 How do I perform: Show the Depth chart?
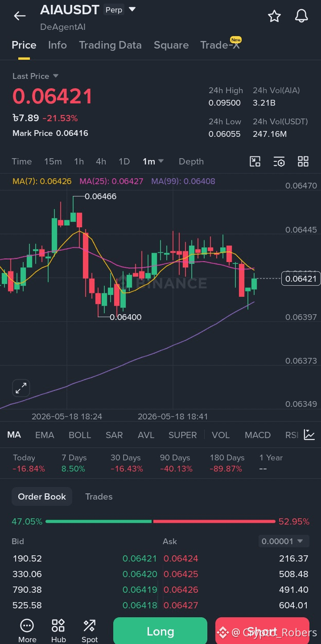191,161
